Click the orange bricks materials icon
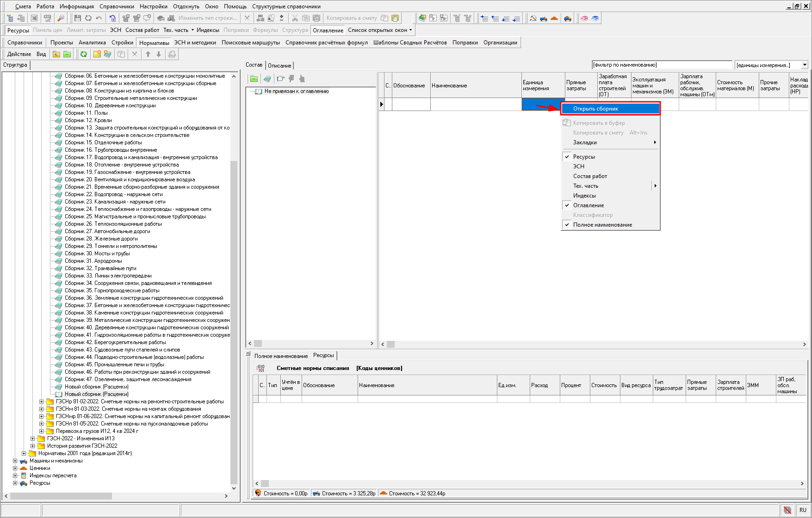This screenshot has height=518, width=812. coord(554,18)
